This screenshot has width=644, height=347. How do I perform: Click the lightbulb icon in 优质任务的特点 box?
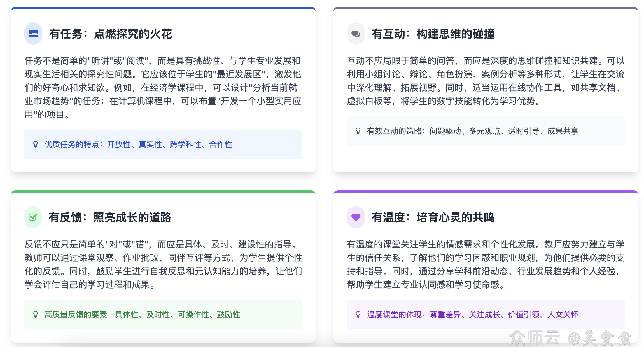pos(35,145)
